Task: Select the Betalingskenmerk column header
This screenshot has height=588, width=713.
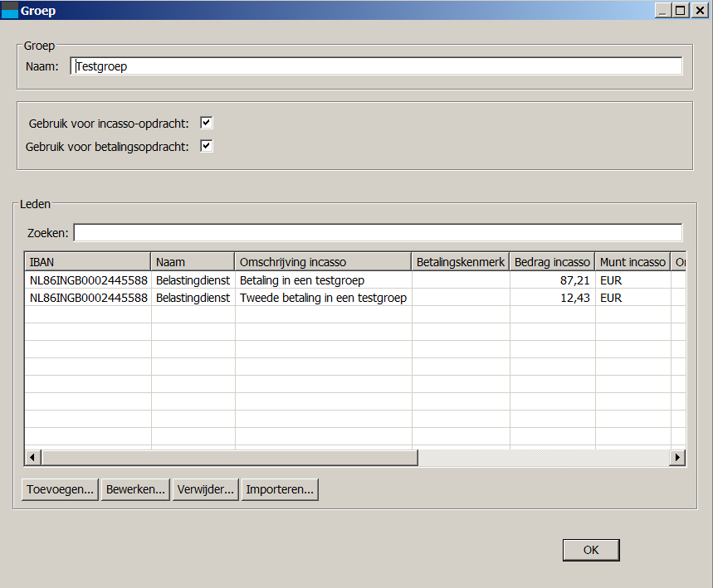Action: [x=461, y=262]
